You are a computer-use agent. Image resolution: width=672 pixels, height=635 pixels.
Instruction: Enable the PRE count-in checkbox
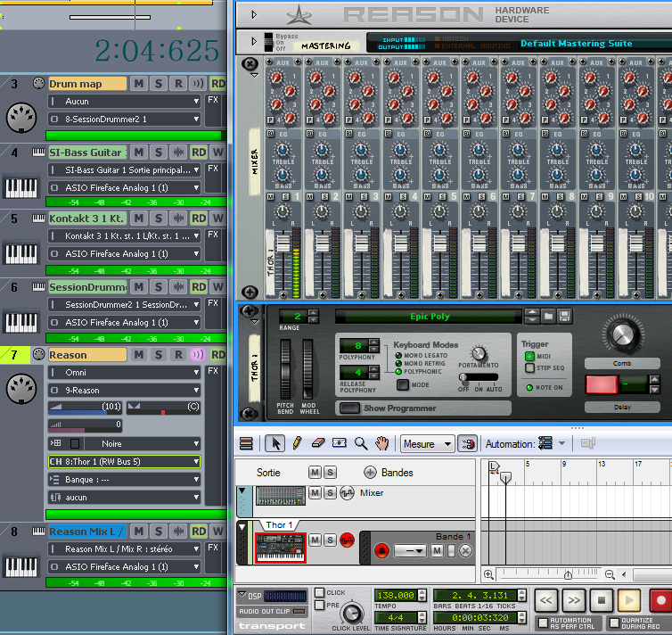pos(320,605)
